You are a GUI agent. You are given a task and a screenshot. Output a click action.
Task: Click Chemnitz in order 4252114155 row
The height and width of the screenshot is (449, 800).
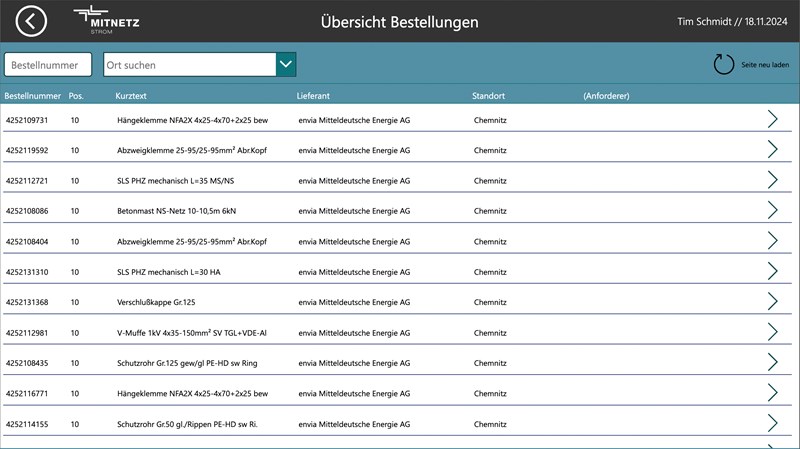click(x=490, y=424)
